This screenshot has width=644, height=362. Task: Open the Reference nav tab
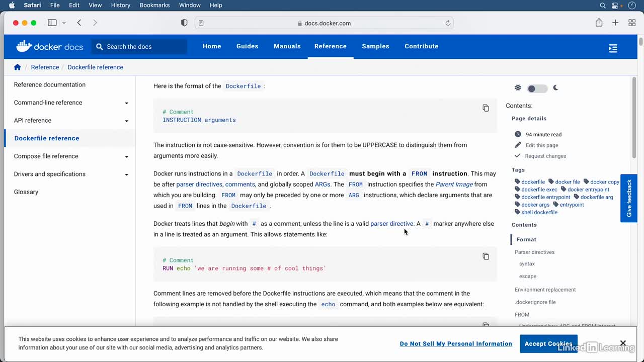(330, 46)
